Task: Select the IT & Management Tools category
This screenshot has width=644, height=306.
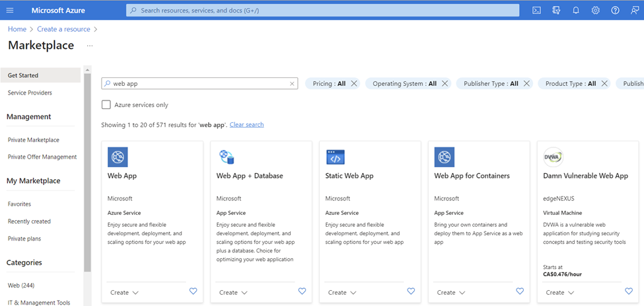Action: point(38,303)
